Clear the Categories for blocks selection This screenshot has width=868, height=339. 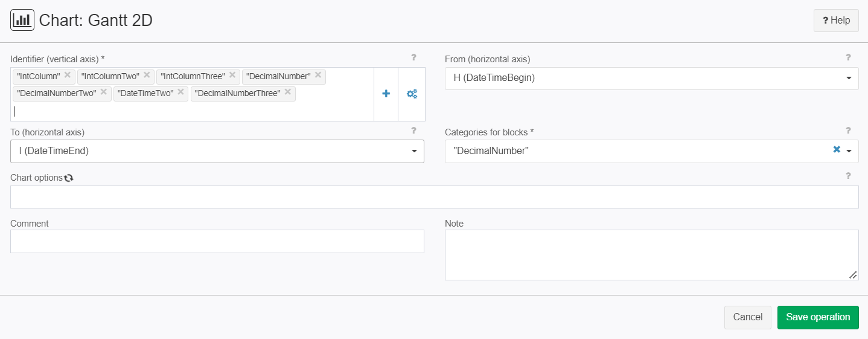(837, 150)
